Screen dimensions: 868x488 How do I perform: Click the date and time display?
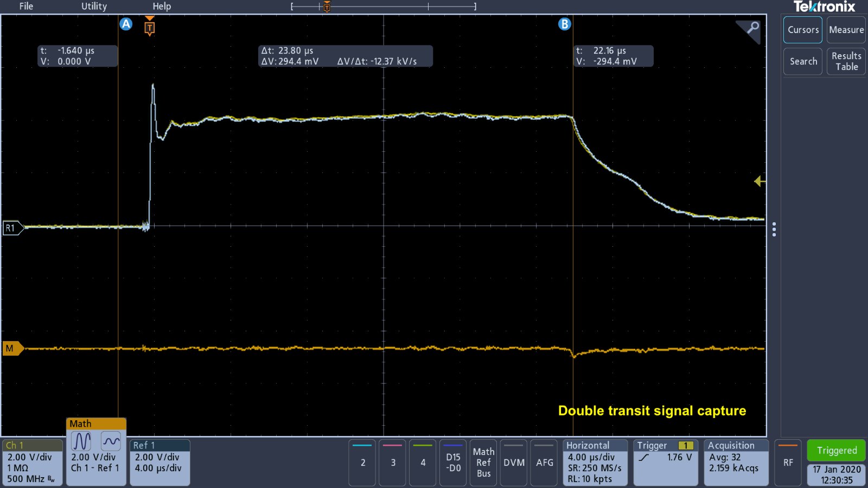point(837,474)
